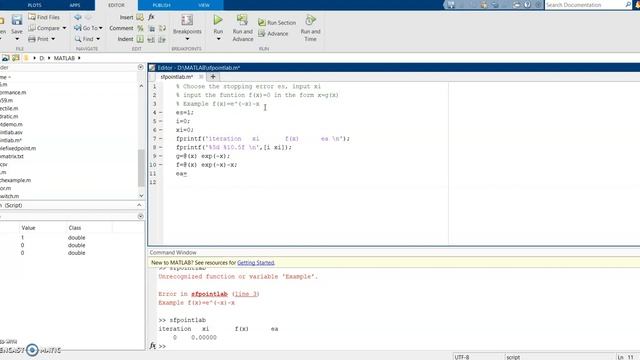Click the Breakpoints icon

(187, 20)
